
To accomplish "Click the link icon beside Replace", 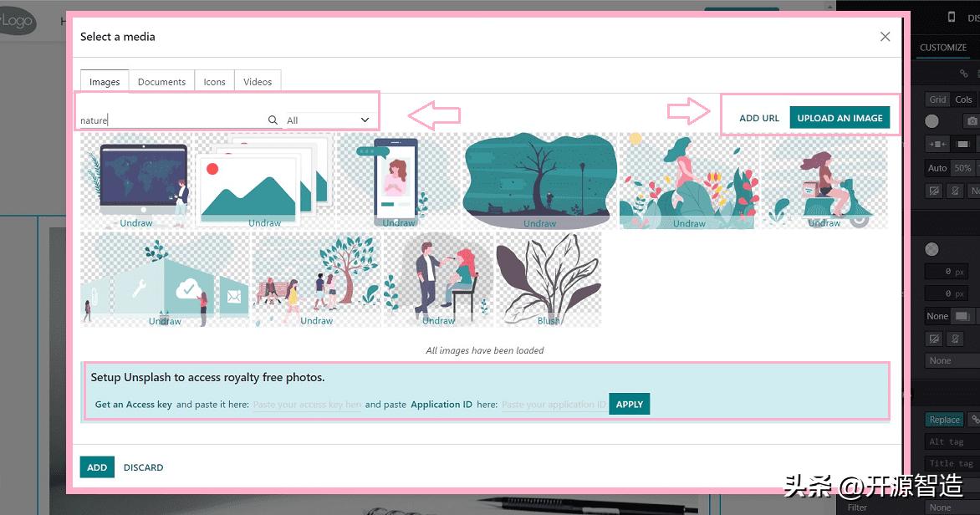I will [974, 420].
